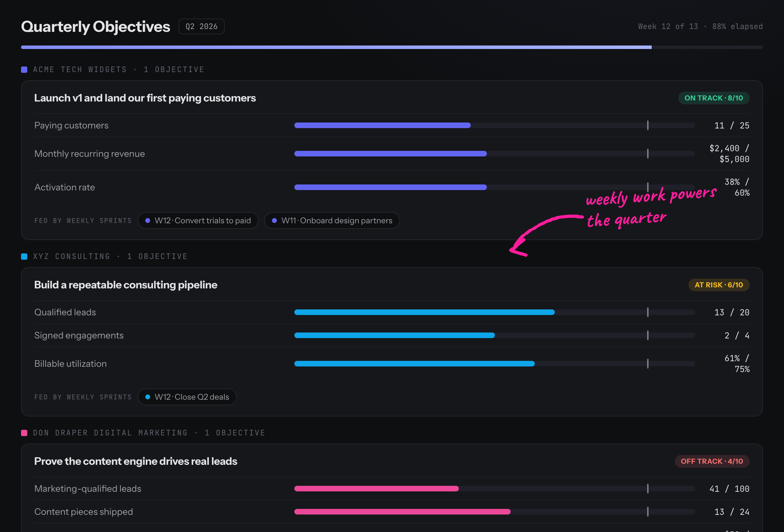Image resolution: width=784 pixels, height=532 pixels.
Task: Click the 'Content pieces shipped' label
Action: 84,512
